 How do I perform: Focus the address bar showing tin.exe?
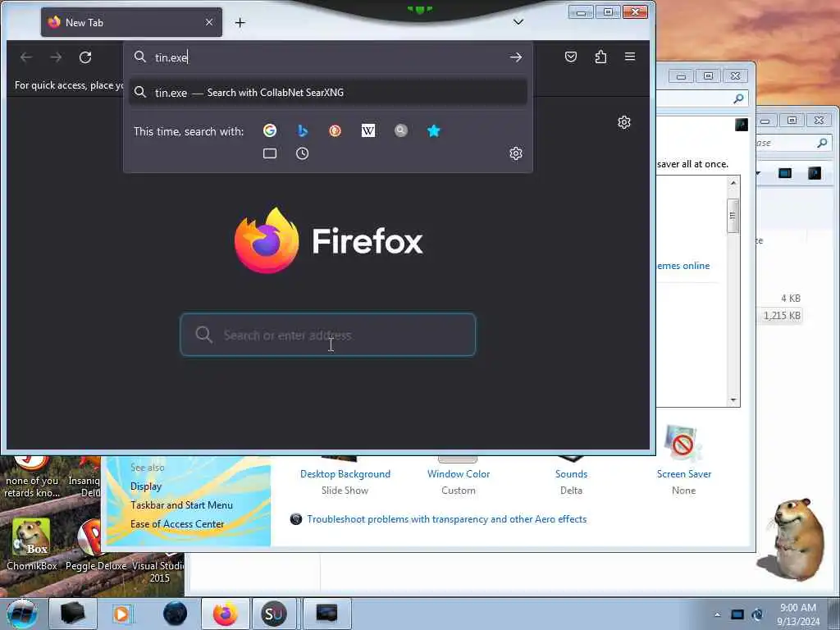[328, 57]
